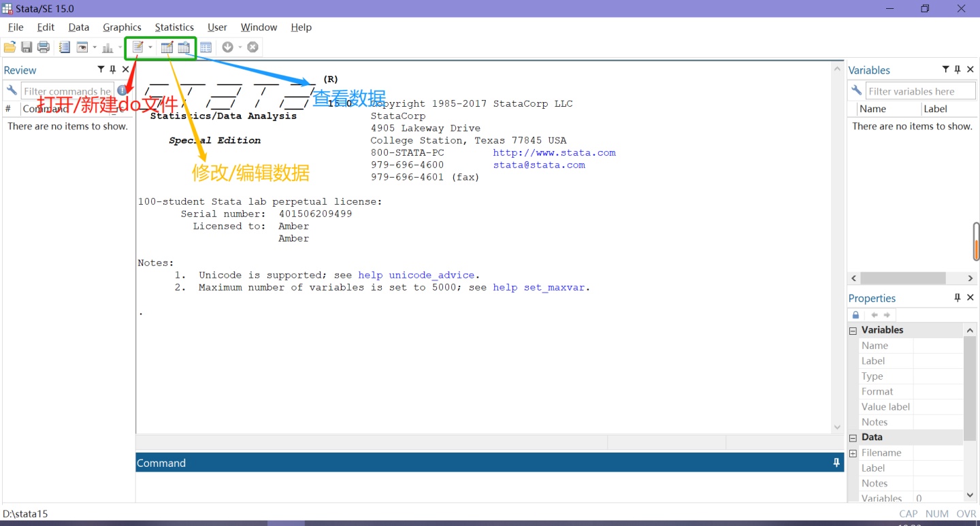Close the Review panel

tap(125, 69)
